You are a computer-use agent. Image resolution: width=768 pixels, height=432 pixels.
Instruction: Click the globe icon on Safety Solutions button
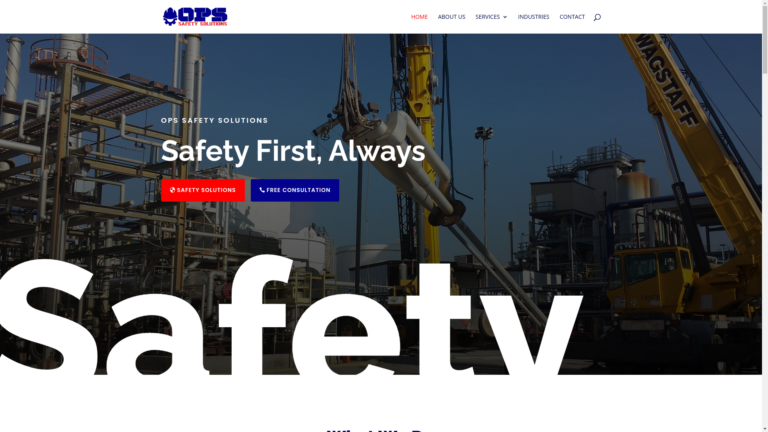172,190
